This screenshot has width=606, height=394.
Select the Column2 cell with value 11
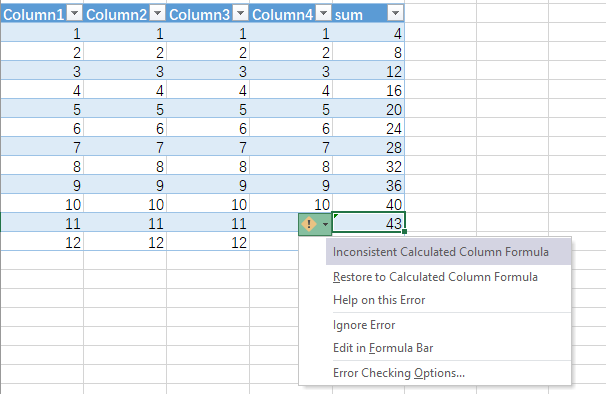pos(125,223)
